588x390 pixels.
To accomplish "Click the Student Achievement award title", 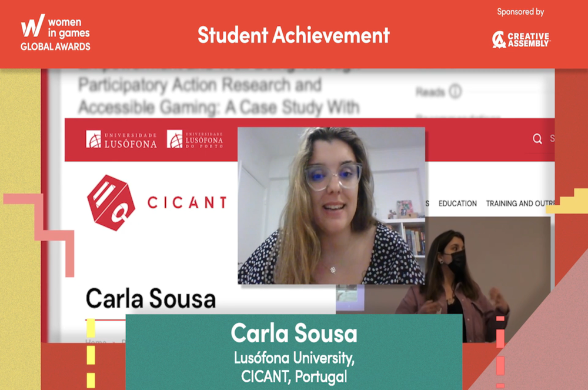I will tap(293, 35).
